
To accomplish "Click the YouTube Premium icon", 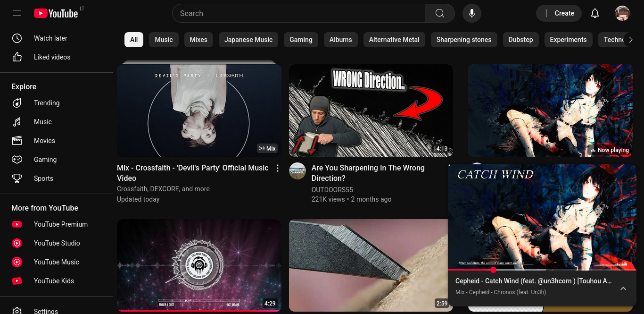I will click(x=17, y=224).
